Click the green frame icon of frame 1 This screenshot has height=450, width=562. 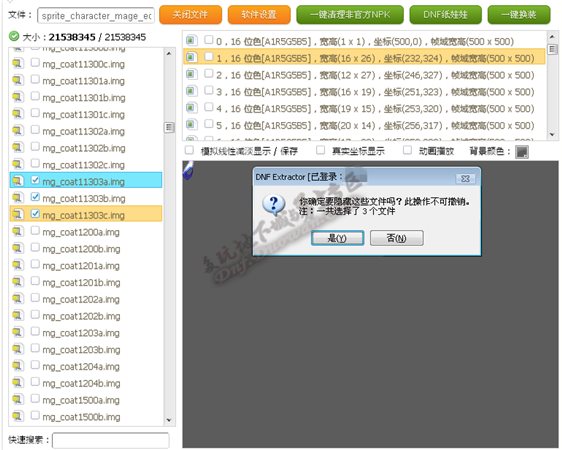(x=191, y=57)
